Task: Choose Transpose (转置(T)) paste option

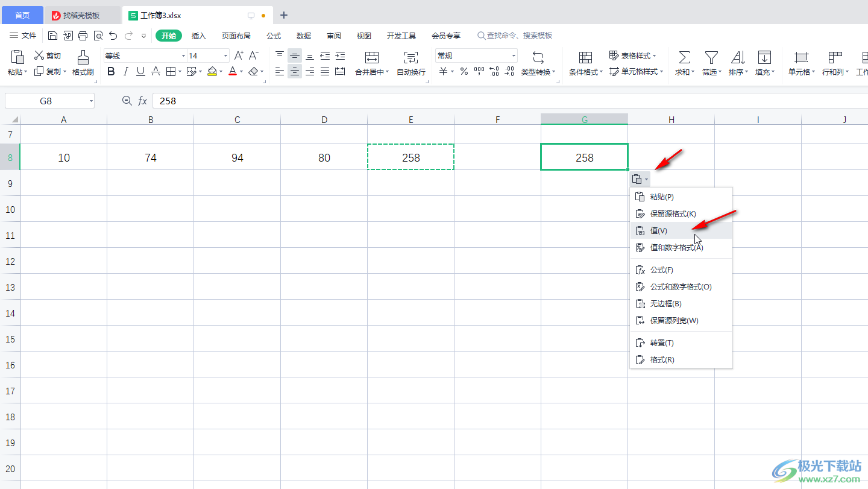Action: tap(681, 342)
